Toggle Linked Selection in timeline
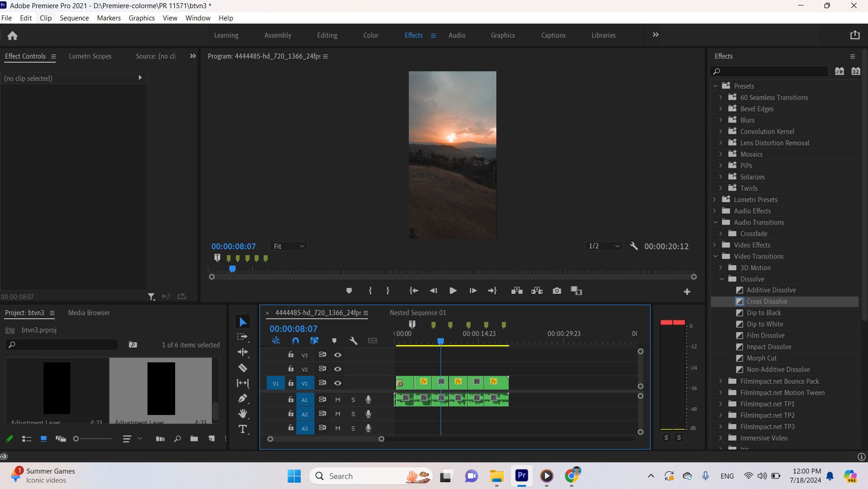 tap(314, 341)
